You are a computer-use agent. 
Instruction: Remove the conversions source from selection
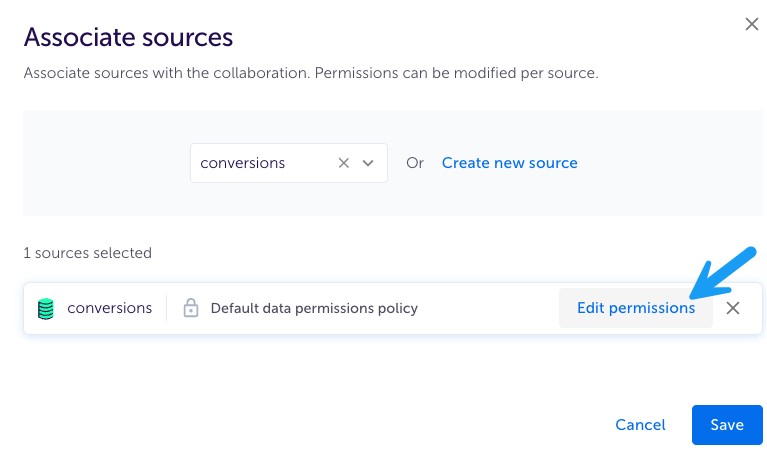coord(733,308)
